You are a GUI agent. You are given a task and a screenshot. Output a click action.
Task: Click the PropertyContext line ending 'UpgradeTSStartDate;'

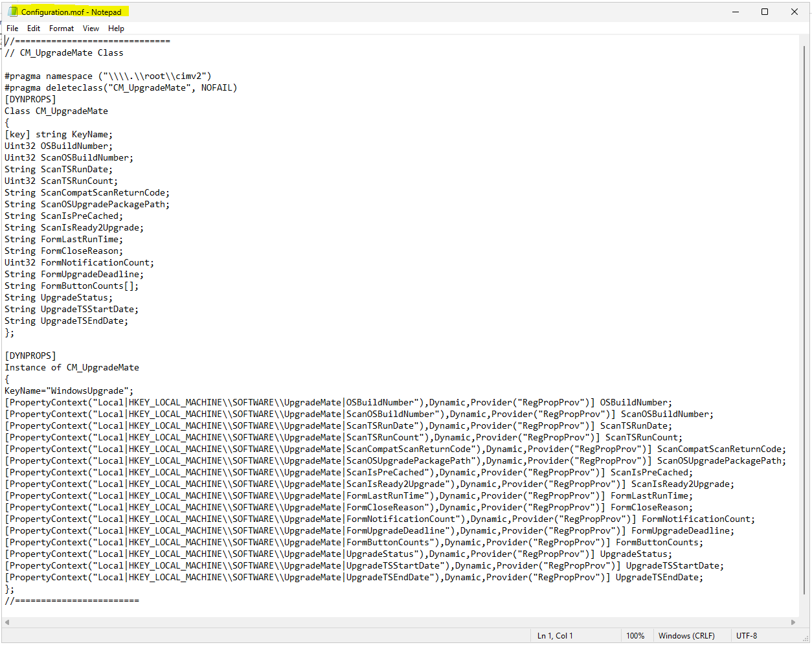point(365,566)
